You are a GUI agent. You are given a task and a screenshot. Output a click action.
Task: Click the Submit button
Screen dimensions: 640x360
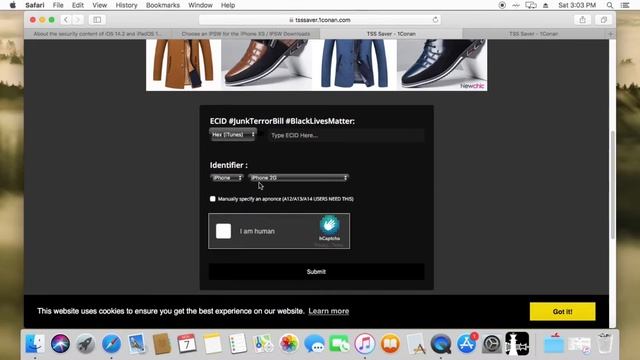click(x=316, y=272)
